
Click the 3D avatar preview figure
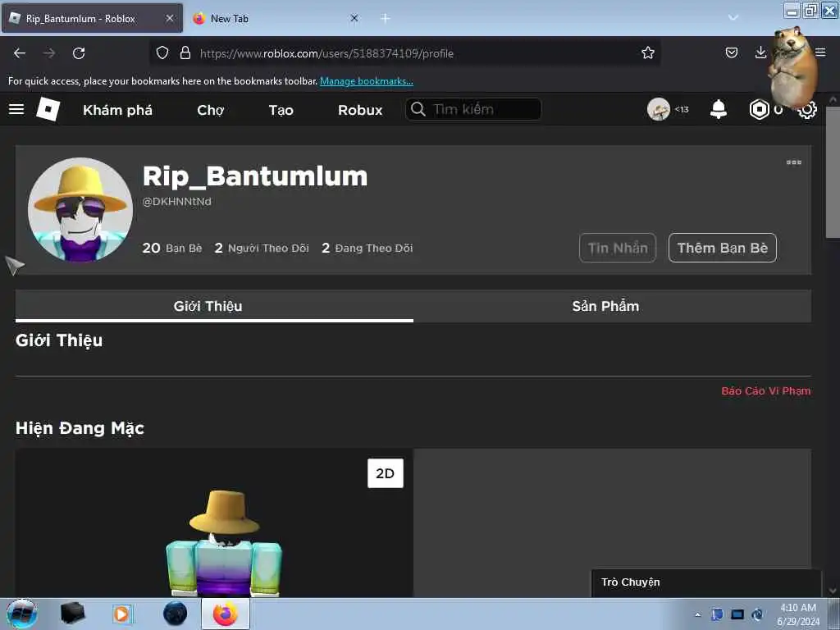[224, 542]
